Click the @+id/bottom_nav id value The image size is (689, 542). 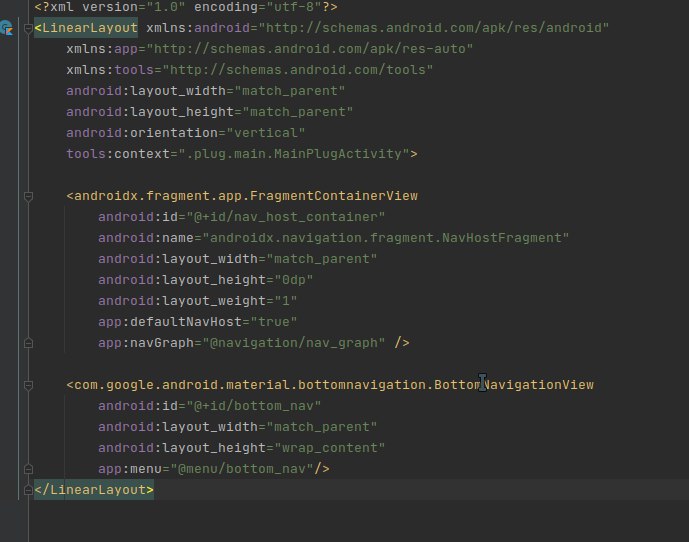(x=254, y=406)
